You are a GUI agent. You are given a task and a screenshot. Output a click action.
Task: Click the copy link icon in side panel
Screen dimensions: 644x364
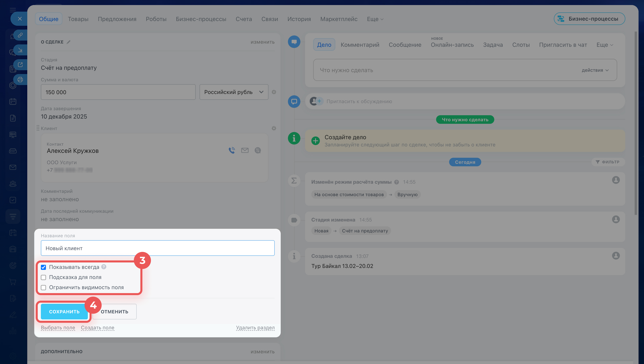point(20,35)
